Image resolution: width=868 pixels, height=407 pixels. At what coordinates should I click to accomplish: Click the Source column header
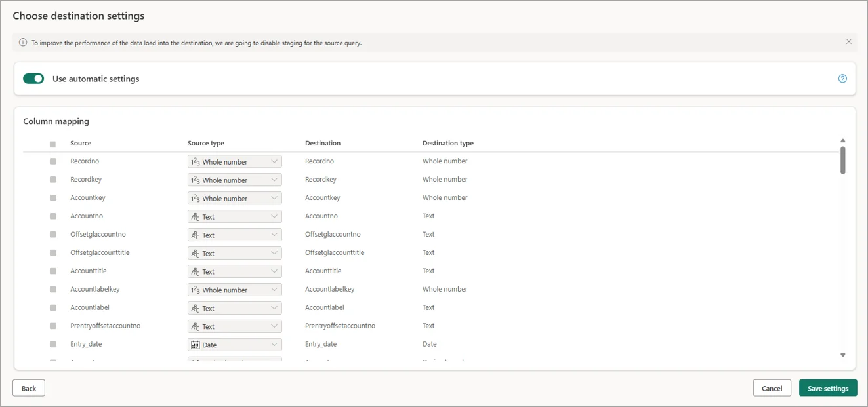[81, 143]
